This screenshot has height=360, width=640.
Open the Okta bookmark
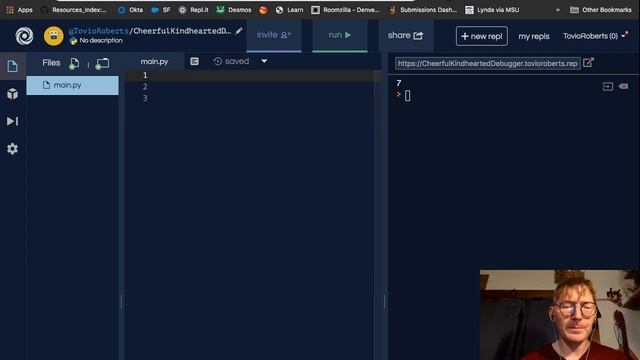tap(131, 10)
